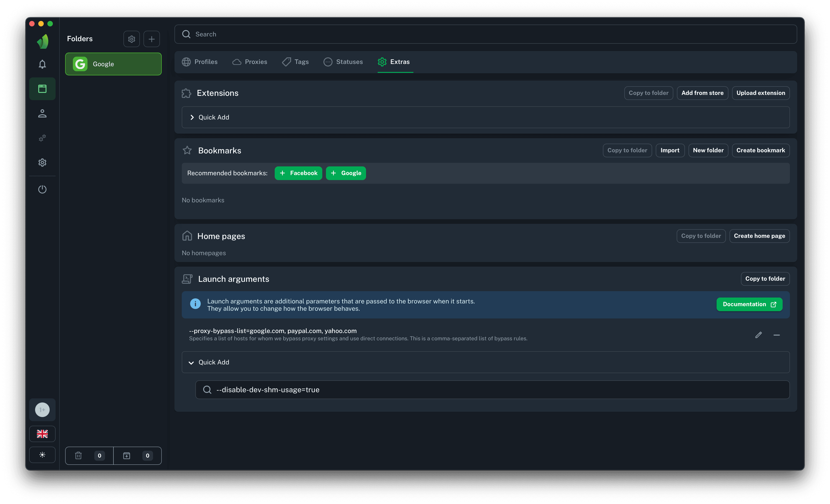This screenshot has width=830, height=504.
Task: Expand the Extensions Quick Add section
Action: click(486, 117)
